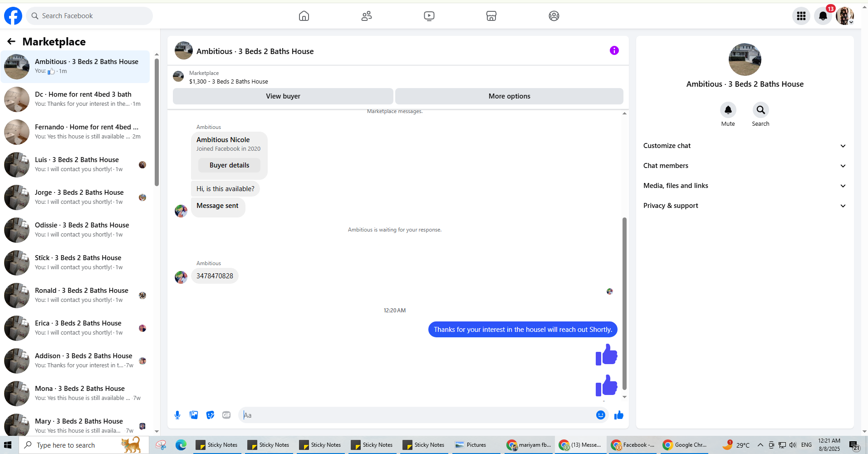Screen dimensions: 868x454
Task: Open the purple conversation information icon
Action: click(x=614, y=50)
